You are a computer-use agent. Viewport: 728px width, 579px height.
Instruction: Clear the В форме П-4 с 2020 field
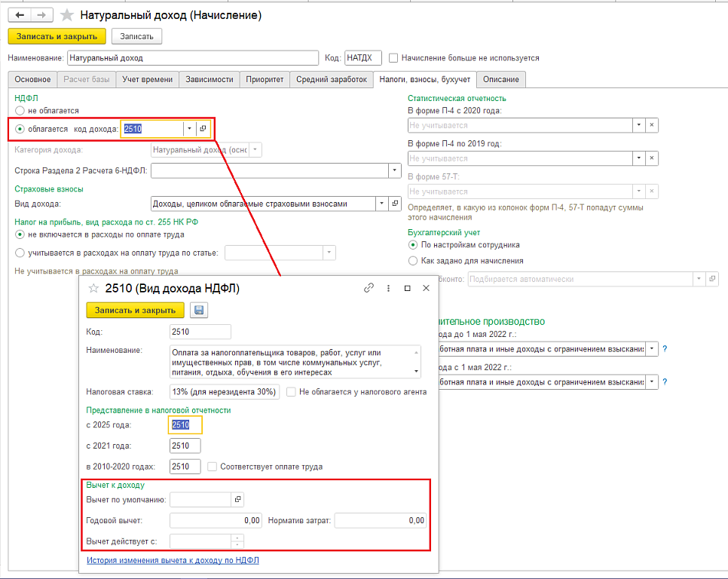point(652,125)
